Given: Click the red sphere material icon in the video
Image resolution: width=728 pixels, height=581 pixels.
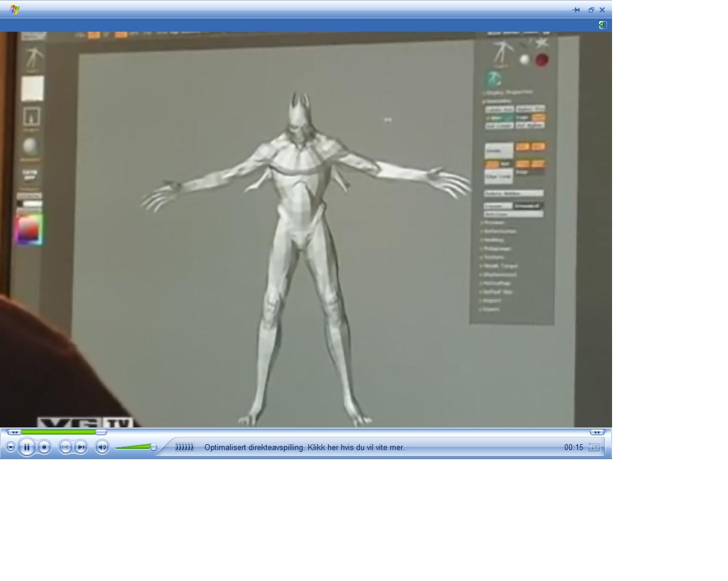Looking at the screenshot, I should 542,60.
